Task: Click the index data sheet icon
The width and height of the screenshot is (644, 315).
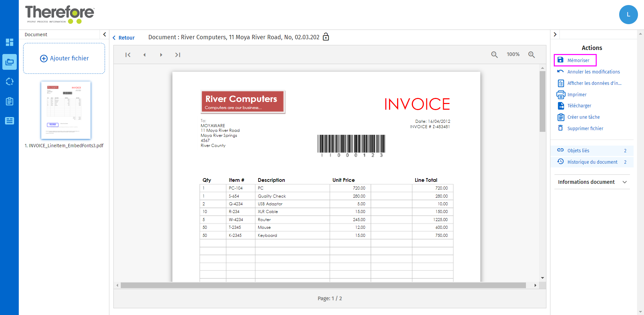Action: point(561,83)
